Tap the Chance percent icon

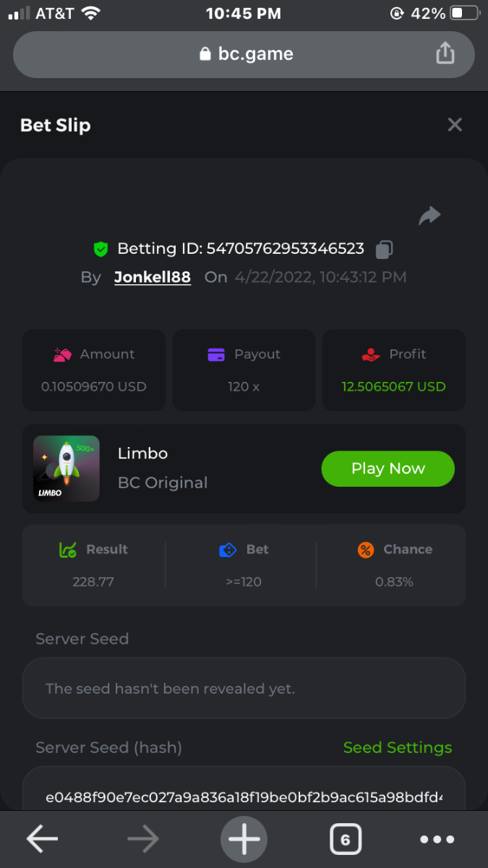366,550
